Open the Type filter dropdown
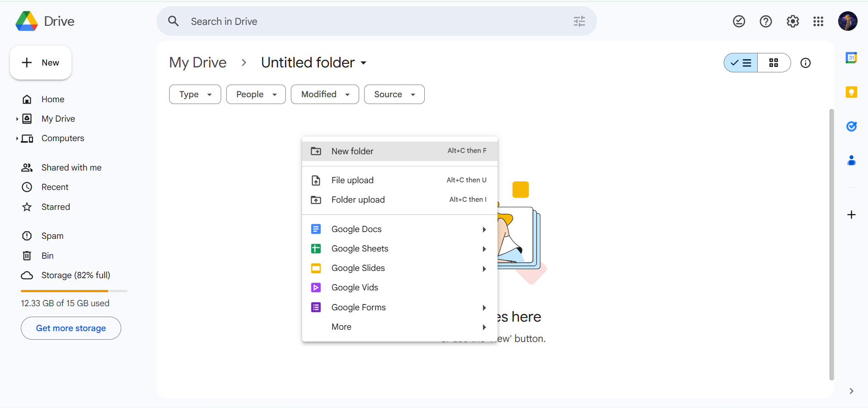The width and height of the screenshot is (868, 408). (x=195, y=95)
